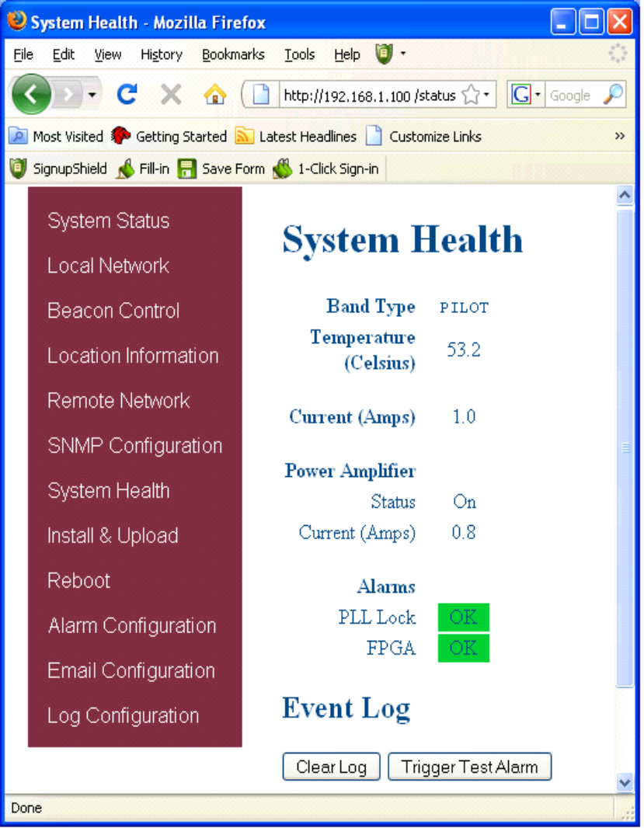This screenshot has height=828, width=644.
Task: Click the Google search engine icon
Action: click(x=521, y=95)
